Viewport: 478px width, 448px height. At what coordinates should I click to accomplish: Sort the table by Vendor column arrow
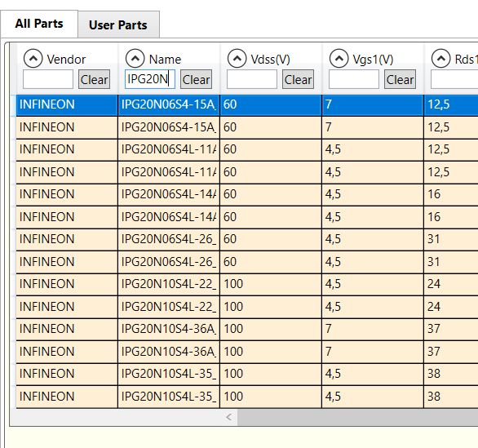pos(33,59)
